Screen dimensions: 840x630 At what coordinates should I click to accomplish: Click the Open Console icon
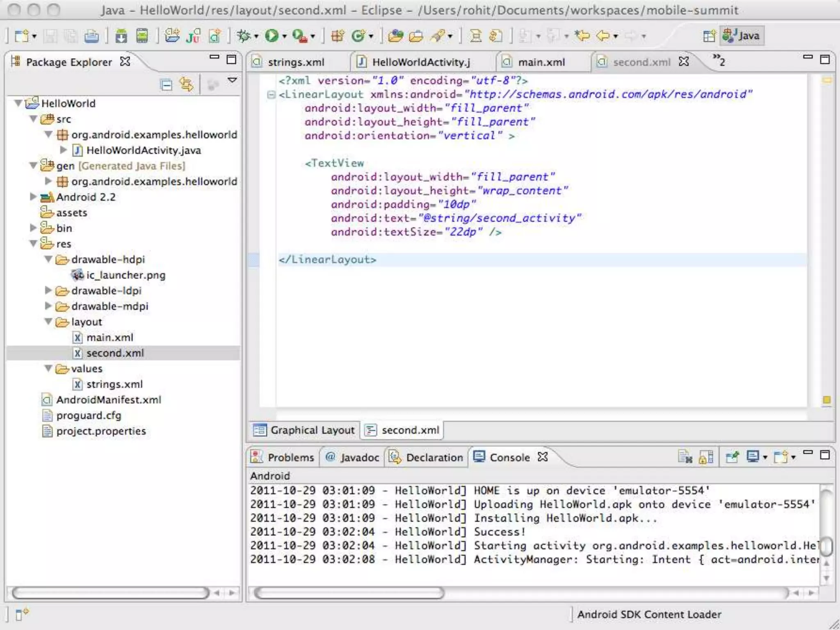coord(781,457)
